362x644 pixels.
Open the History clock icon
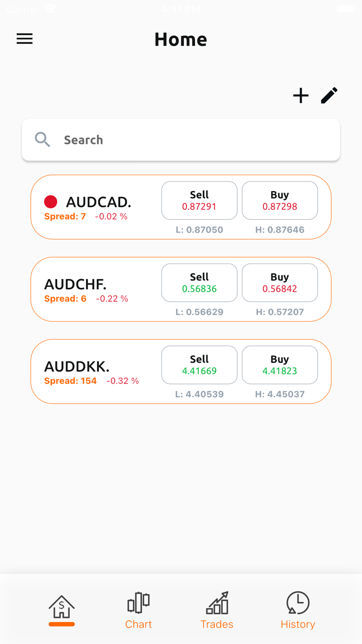298,603
